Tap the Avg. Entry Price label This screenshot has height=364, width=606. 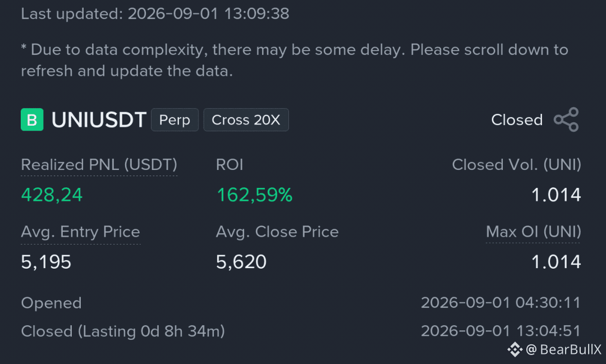tap(80, 232)
